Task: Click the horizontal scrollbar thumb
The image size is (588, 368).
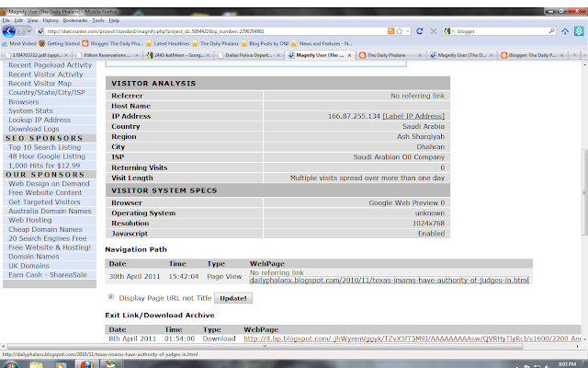Action: 266,346
